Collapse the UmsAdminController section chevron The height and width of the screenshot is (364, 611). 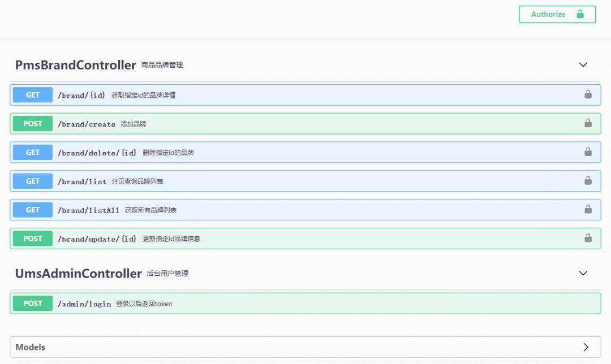(x=583, y=274)
